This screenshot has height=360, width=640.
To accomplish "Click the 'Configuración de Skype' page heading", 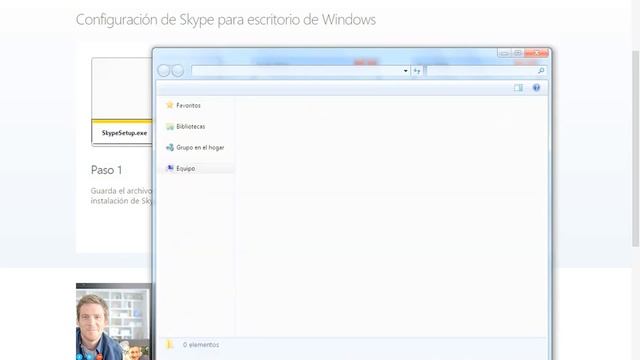I will 226,20.
